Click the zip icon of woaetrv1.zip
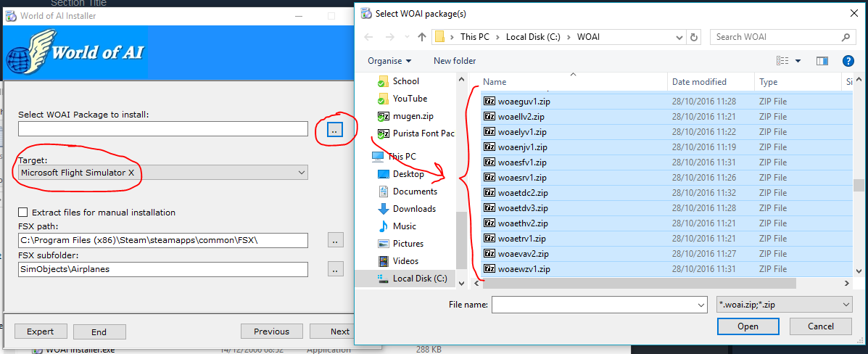Screen dimensions: 868x354 coord(489,239)
